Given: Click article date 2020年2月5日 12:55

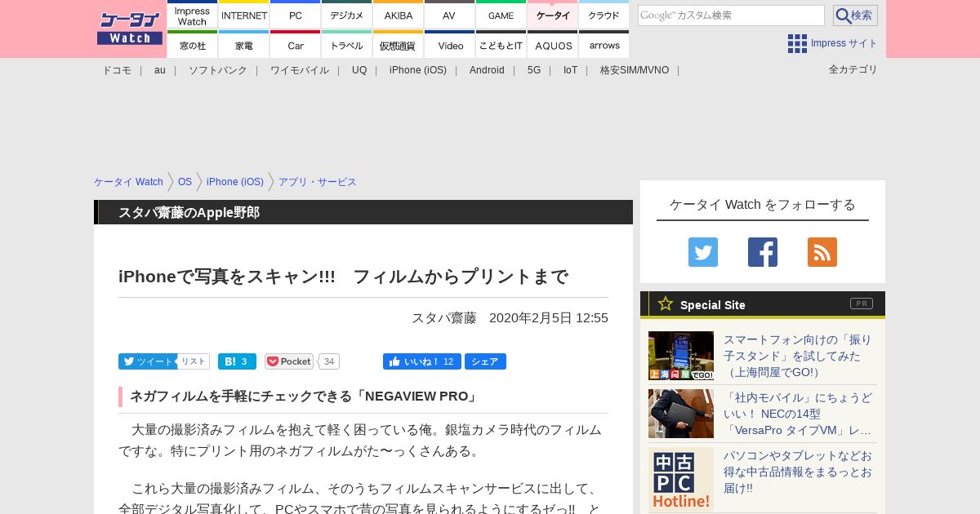Looking at the screenshot, I should [549, 317].
